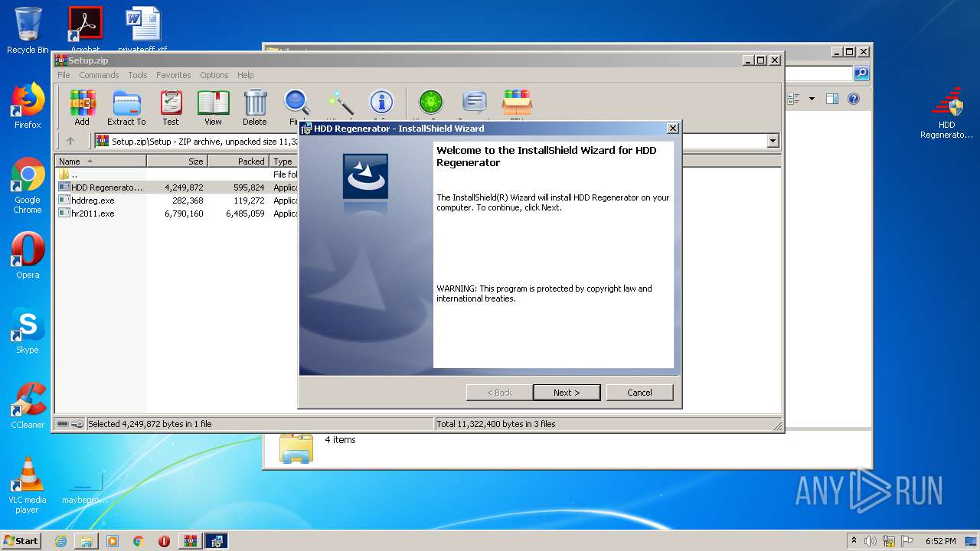The image size is (980, 551).
Task: Click the volume speaker tray icon
Action: tap(871, 541)
